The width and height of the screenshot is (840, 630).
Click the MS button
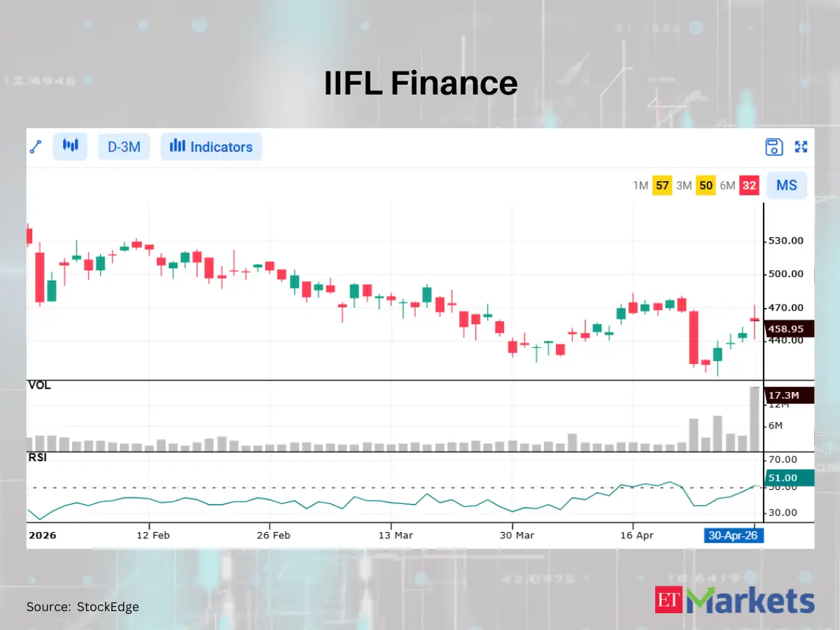tap(787, 185)
